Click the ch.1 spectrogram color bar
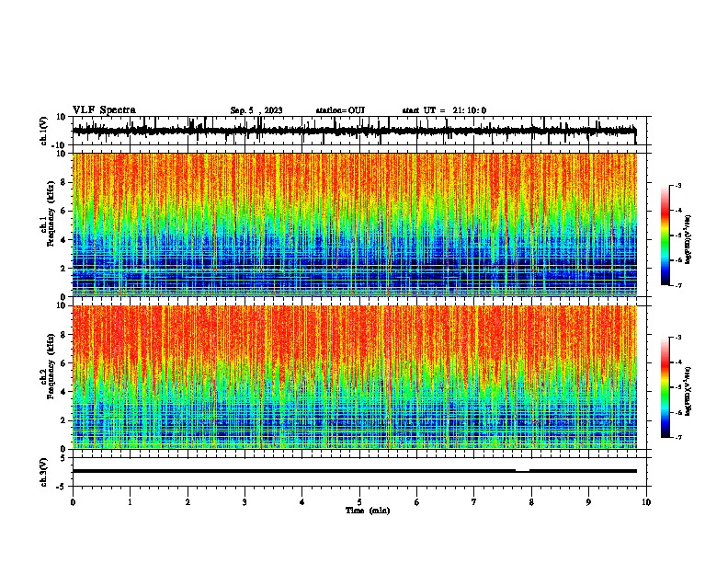 click(665, 236)
